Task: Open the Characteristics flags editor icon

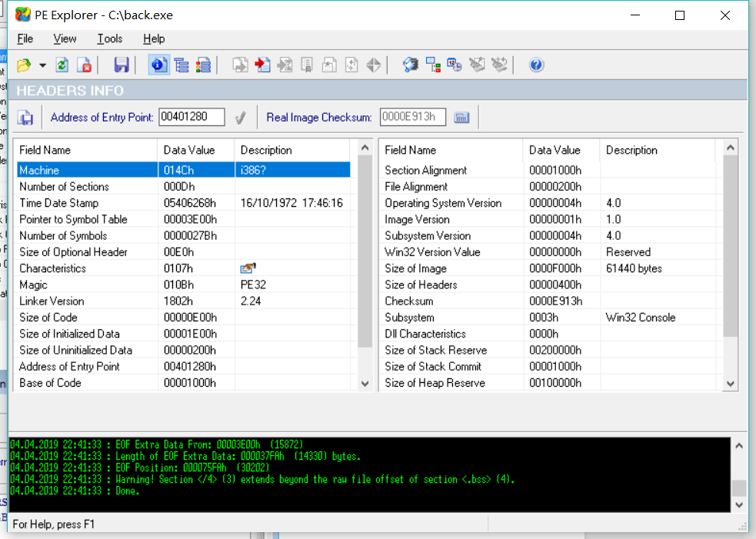Action: (x=248, y=268)
